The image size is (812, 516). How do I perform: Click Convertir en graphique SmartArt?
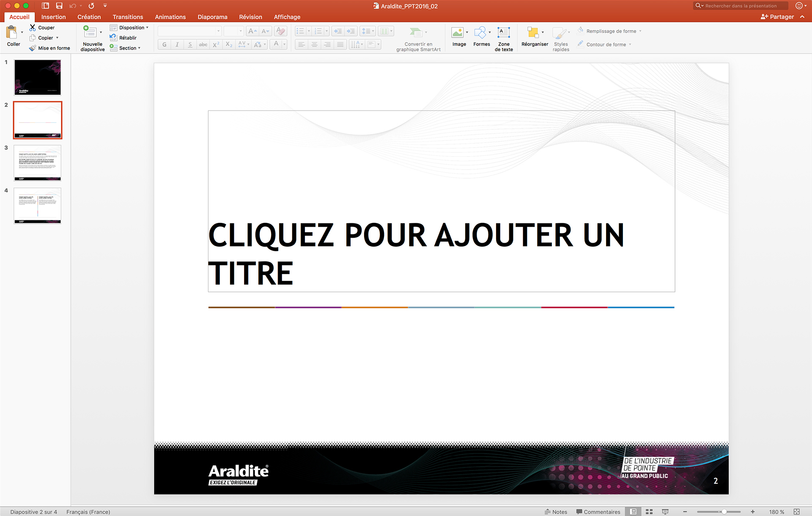pyautogui.click(x=418, y=39)
